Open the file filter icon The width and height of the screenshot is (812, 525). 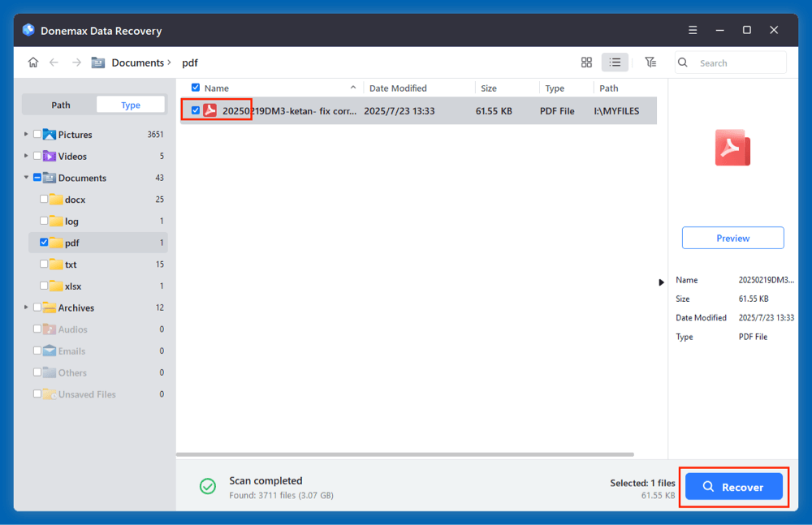pos(650,62)
